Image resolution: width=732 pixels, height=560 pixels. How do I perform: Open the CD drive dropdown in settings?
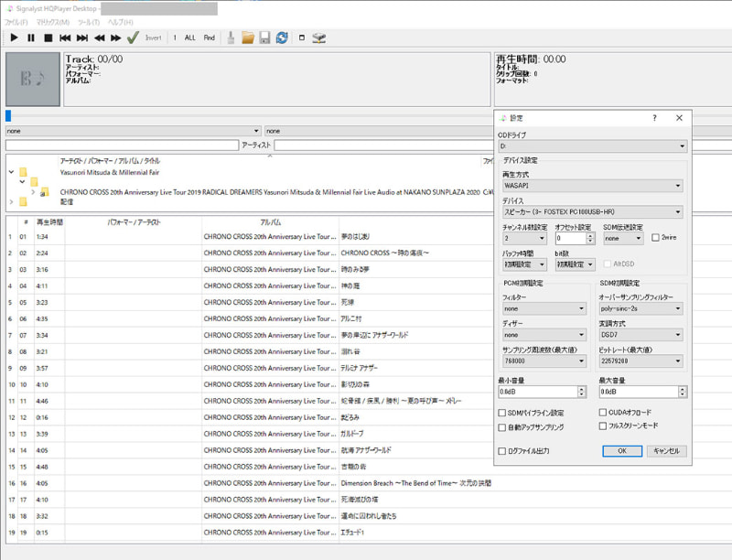[x=592, y=146]
